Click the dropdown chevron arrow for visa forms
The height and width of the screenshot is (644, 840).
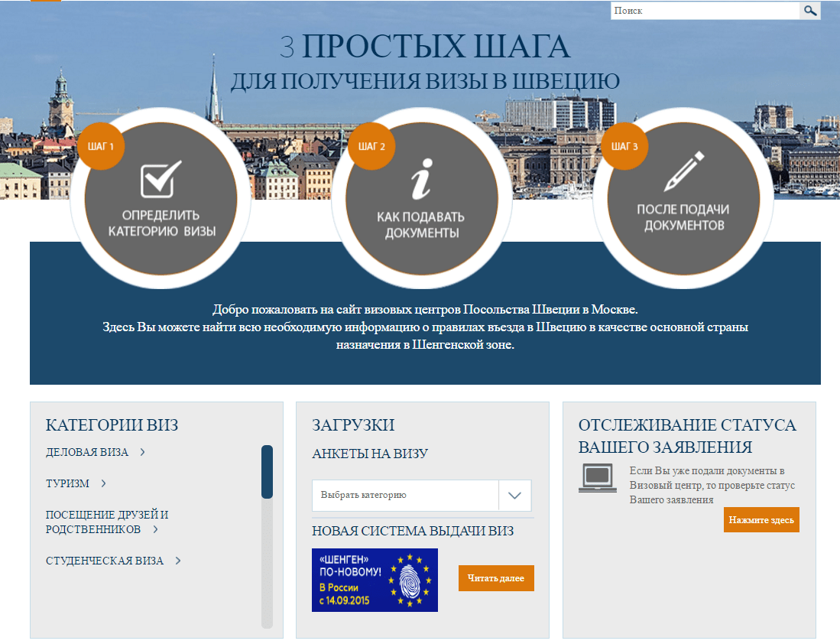coord(514,496)
